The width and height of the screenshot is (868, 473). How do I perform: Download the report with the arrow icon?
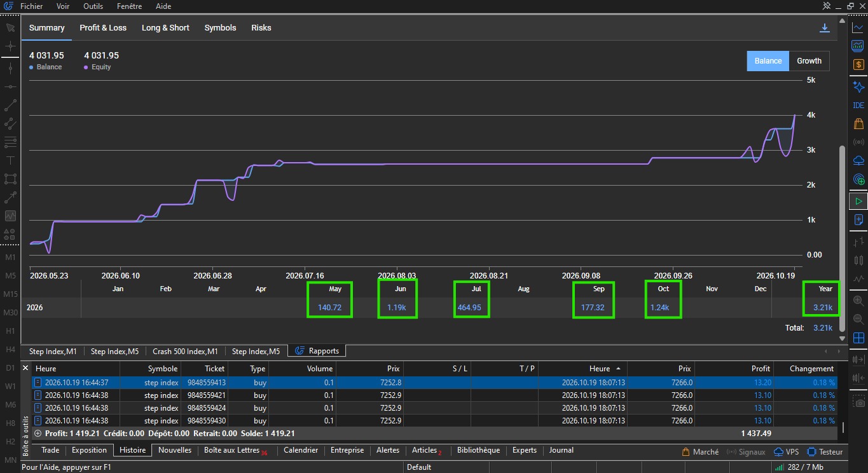[x=825, y=28]
